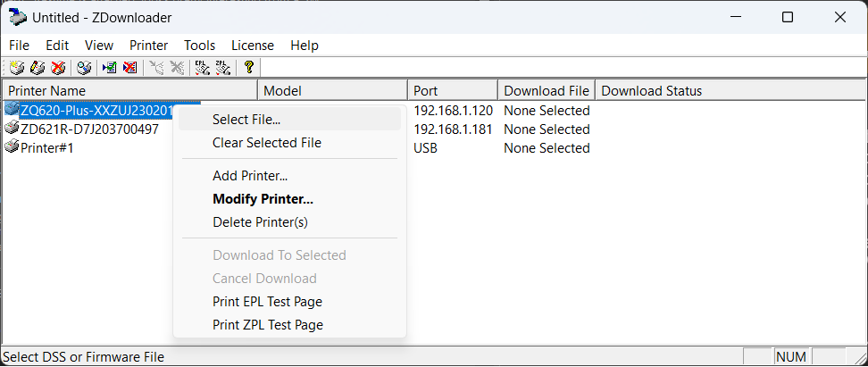The height and width of the screenshot is (367, 868).
Task: Open the Tools menu
Action: 200,46
